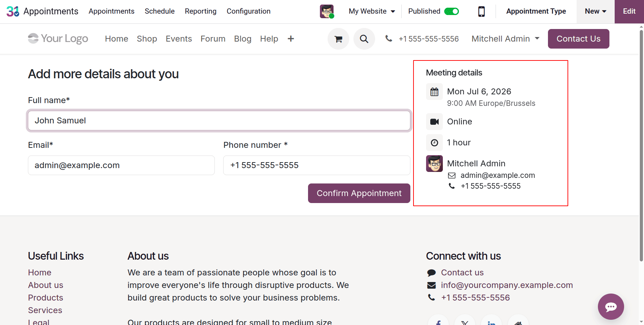This screenshot has width=644, height=325.
Task: Open the Appointments menu item
Action: pos(111,11)
